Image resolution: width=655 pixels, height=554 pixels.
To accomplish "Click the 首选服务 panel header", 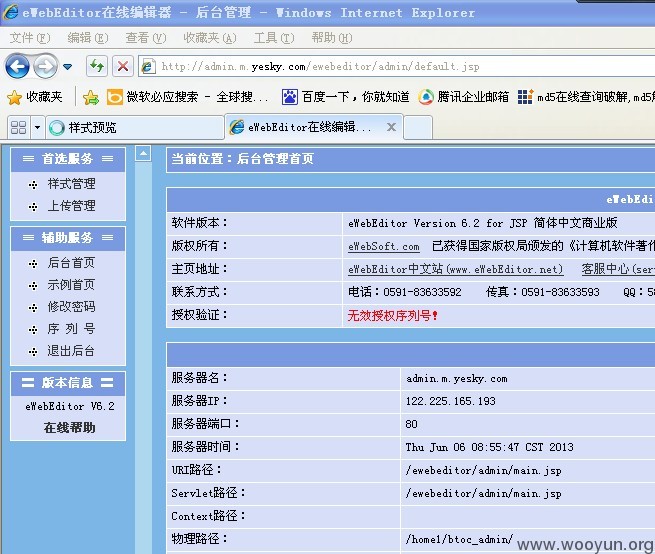I will tap(68, 159).
